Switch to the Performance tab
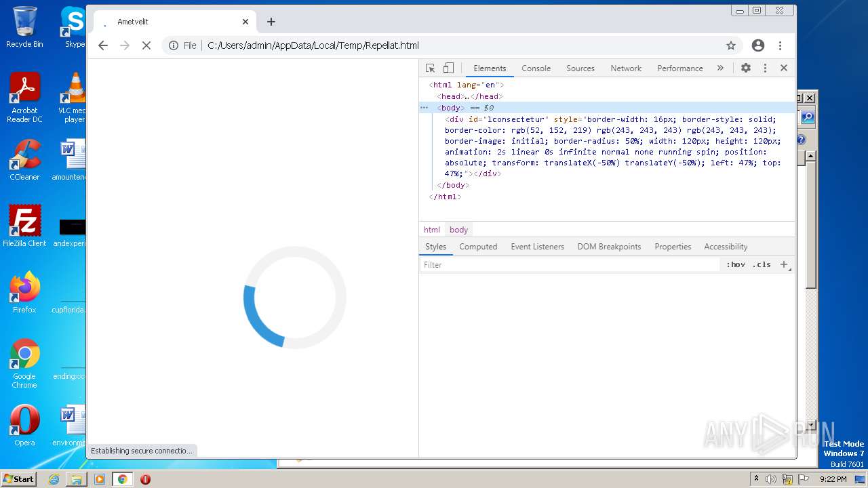 click(x=680, y=68)
